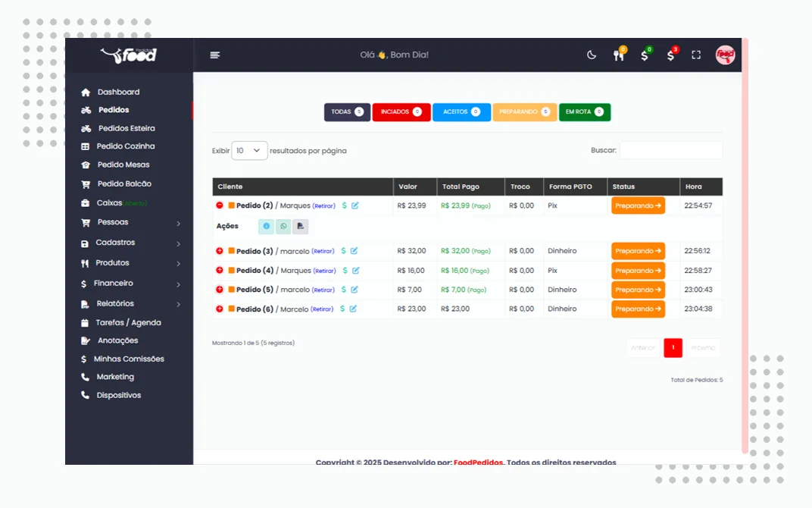Toggle dark mode moon icon
812x508 pixels.
click(x=592, y=55)
